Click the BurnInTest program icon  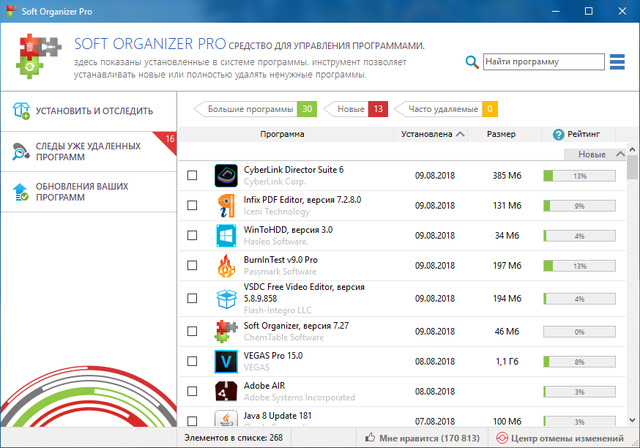point(225,266)
